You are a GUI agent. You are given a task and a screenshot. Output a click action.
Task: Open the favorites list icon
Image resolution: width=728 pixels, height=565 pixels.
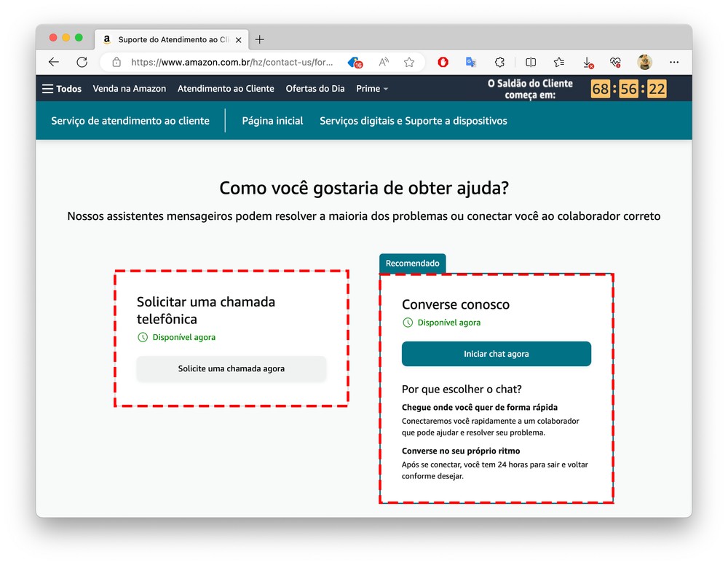pyautogui.click(x=559, y=62)
